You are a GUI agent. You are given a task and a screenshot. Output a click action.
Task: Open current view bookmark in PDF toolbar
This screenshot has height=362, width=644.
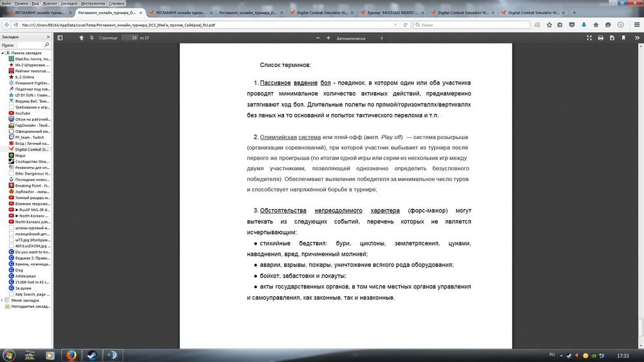(x=623, y=38)
